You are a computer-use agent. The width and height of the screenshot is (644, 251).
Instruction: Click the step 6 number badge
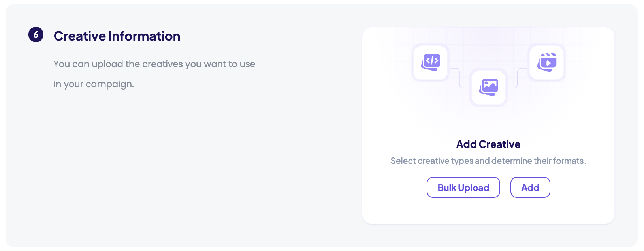pyautogui.click(x=36, y=35)
